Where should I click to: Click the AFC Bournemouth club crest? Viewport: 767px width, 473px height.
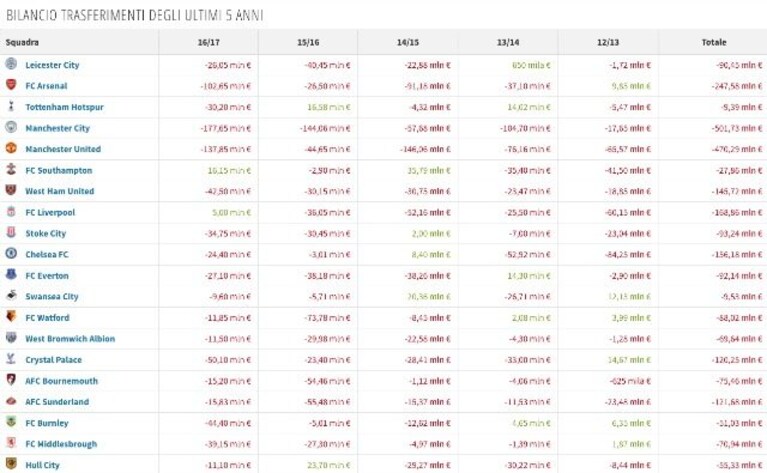click(11, 380)
